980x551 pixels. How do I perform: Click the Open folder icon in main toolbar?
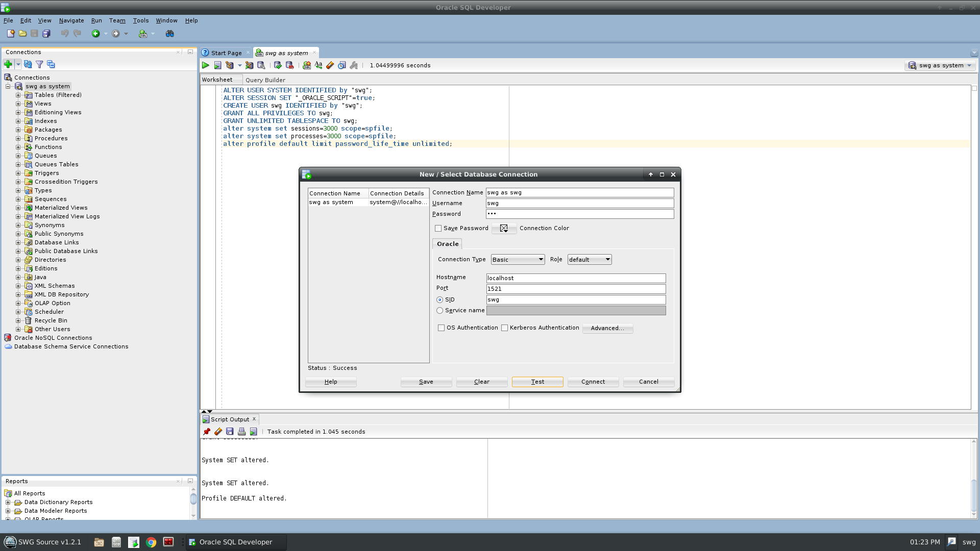point(22,34)
